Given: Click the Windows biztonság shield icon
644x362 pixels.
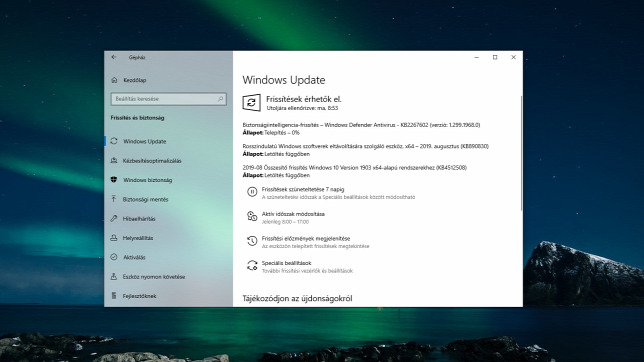Looking at the screenshot, I should (x=114, y=180).
